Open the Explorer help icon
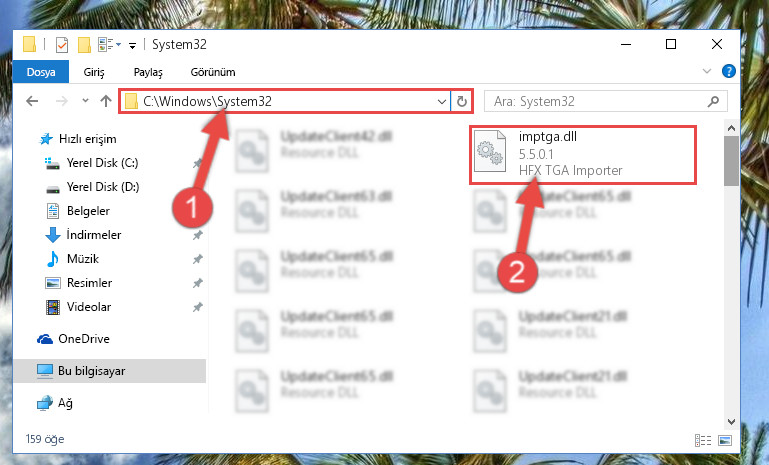The image size is (769, 465). tap(729, 72)
